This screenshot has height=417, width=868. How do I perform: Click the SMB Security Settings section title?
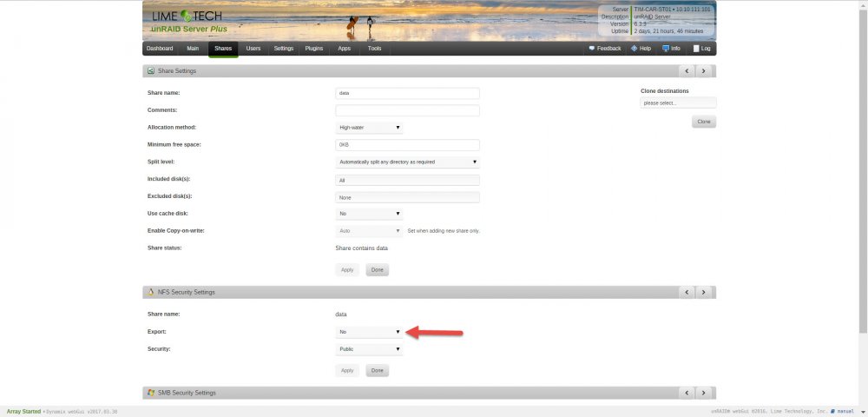pyautogui.click(x=187, y=393)
